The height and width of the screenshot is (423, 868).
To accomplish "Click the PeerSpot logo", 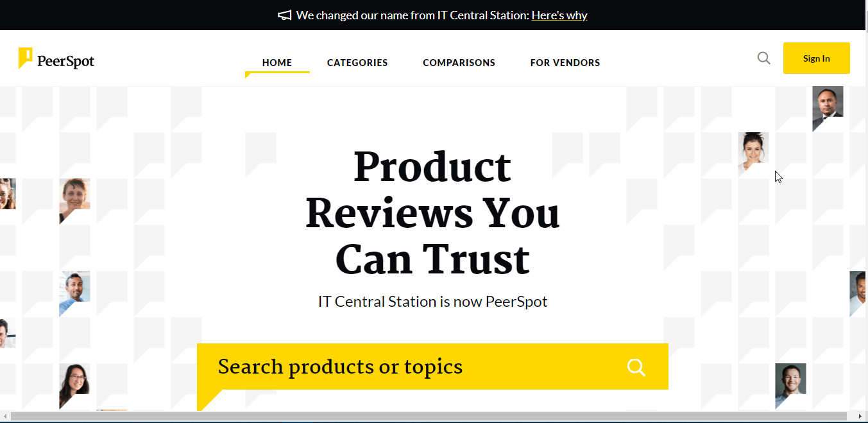I will point(56,59).
